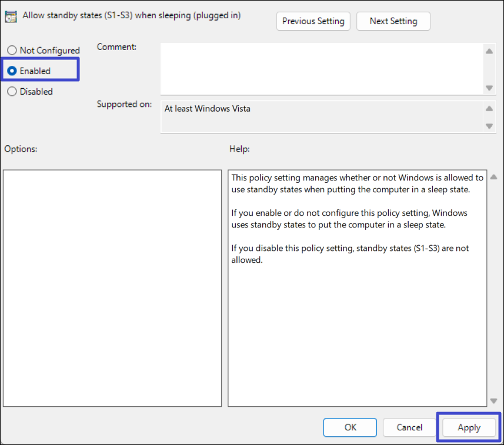
Task: Go to the Previous Setting
Action: point(313,21)
